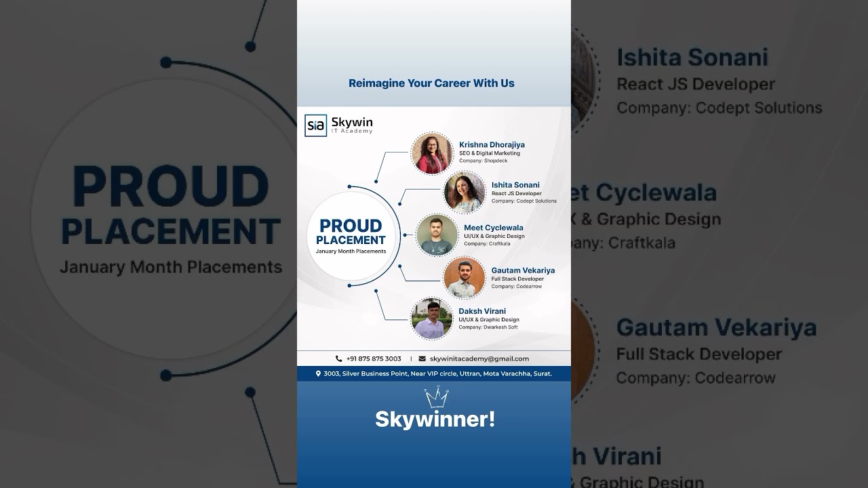Click the Silver Business Point address line
This screenshot has height=488, width=868.
(x=438, y=373)
